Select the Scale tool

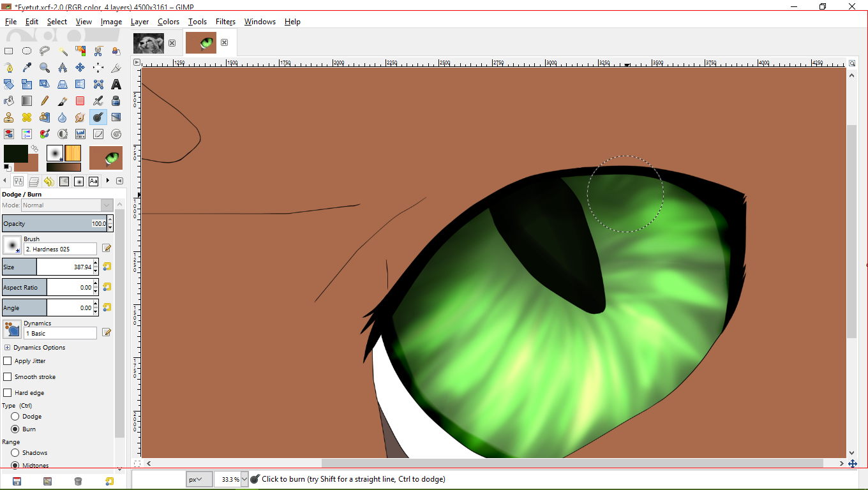[x=27, y=84]
